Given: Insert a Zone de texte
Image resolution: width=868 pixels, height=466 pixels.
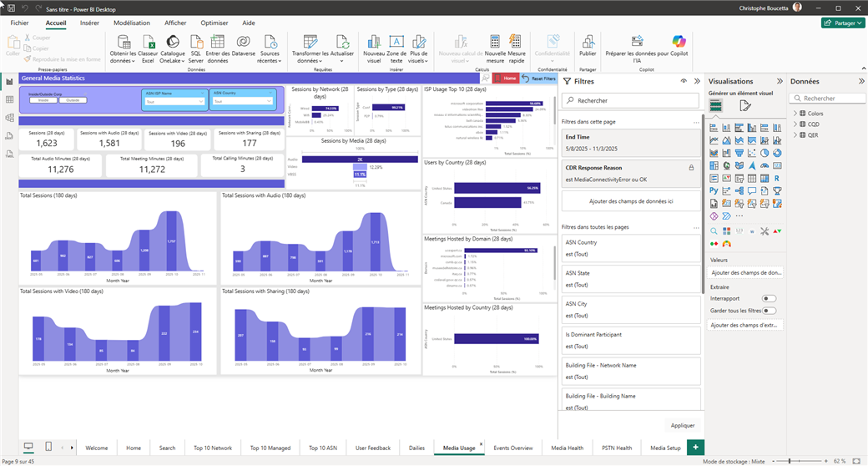Looking at the screenshot, I should 396,48.
